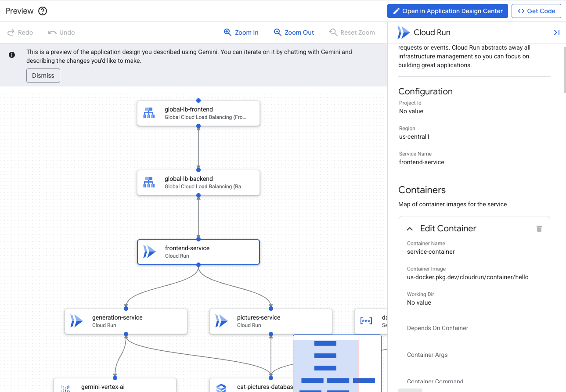
Task: Click the Container Args field
Action: tap(427, 355)
